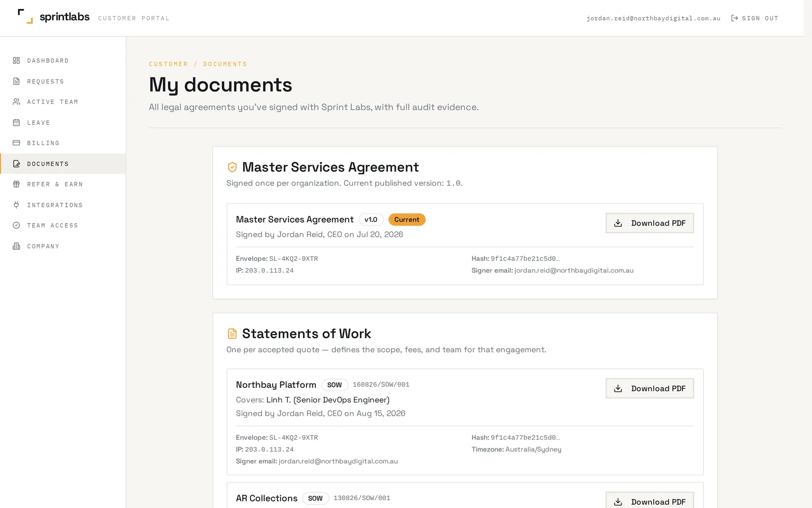
Task: Click the Statements of Work section heading
Action: click(306, 333)
